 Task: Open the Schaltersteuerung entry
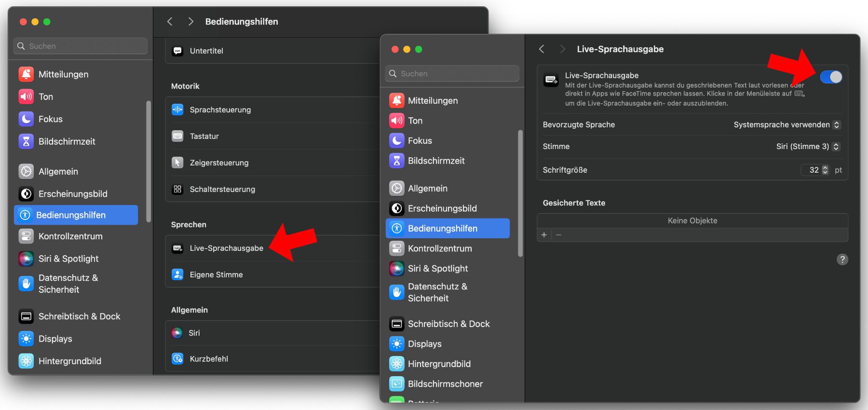pyautogui.click(x=222, y=190)
